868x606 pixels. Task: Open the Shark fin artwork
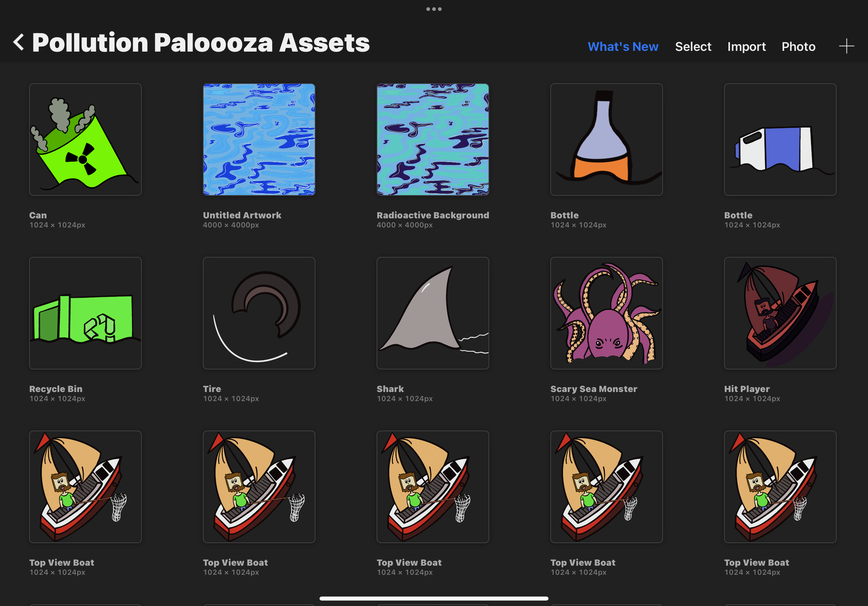[433, 313]
